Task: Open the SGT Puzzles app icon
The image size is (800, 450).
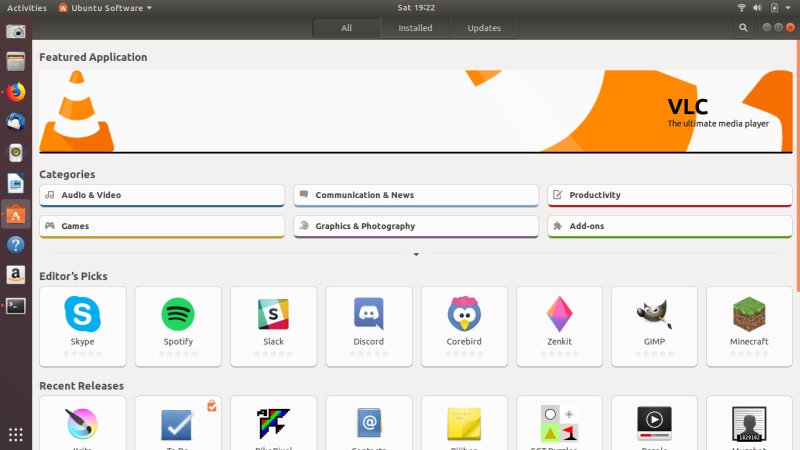Action: tap(559, 423)
